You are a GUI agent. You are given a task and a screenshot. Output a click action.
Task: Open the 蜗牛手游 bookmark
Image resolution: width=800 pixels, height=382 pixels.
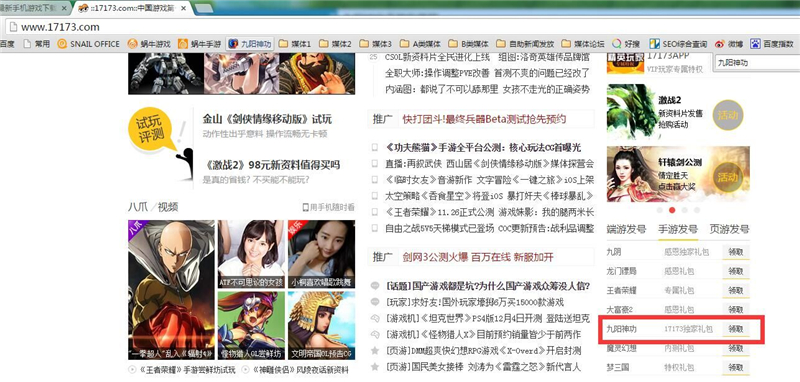tap(199, 44)
